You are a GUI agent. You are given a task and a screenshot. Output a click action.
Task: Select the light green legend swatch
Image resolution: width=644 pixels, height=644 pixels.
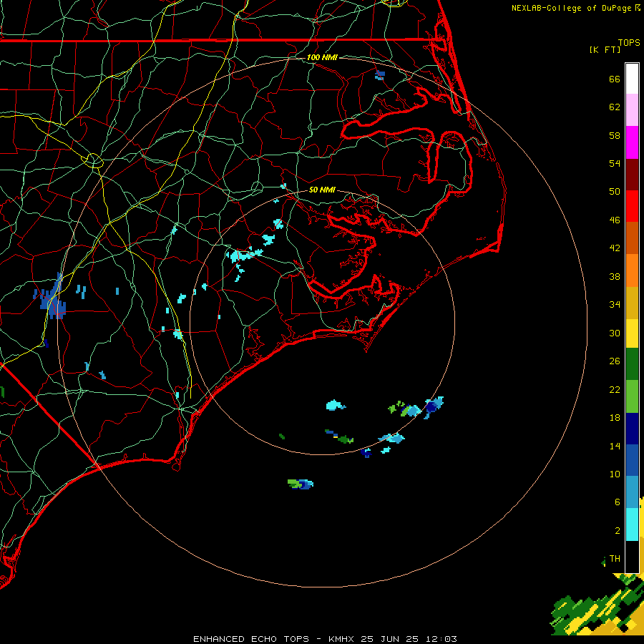point(632,396)
